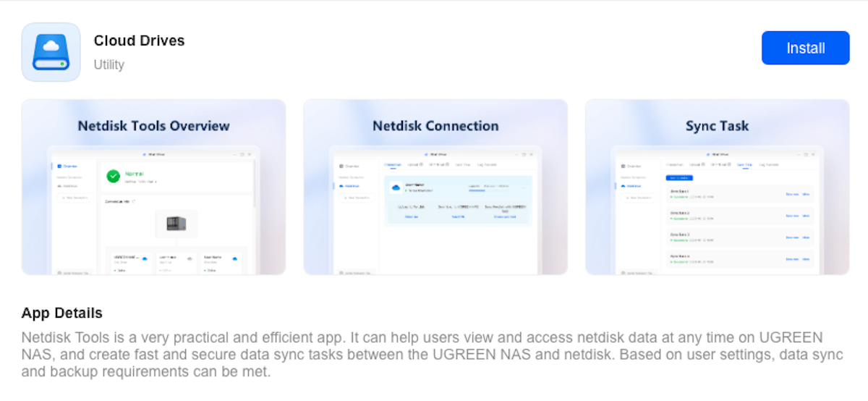Click the blue capacity bar in Netdisk Connection preview

tap(477, 190)
